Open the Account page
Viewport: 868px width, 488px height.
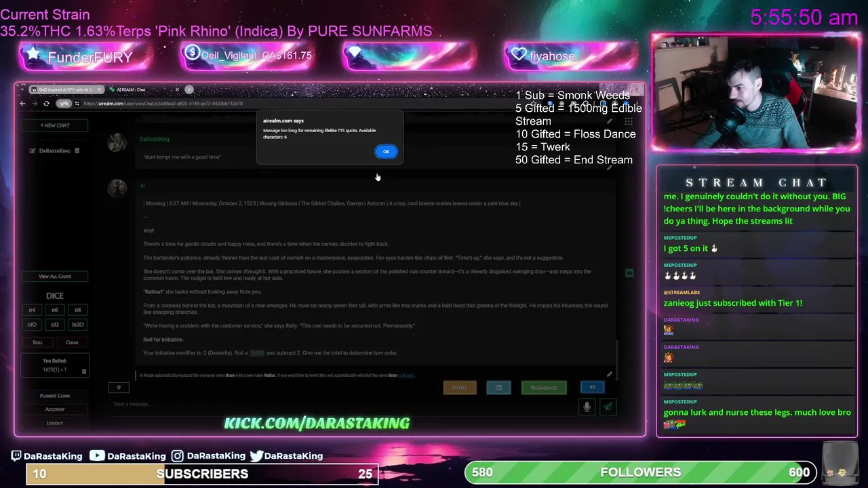point(55,409)
